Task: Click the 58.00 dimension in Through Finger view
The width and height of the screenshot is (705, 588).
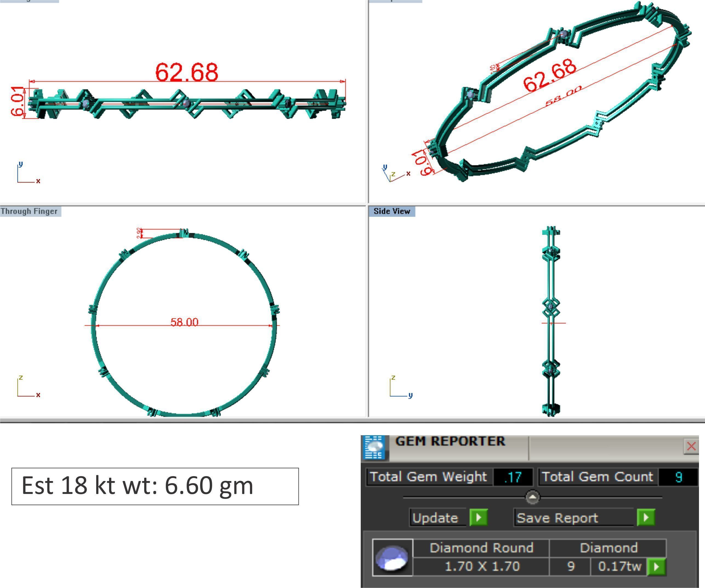Action: 184,322
